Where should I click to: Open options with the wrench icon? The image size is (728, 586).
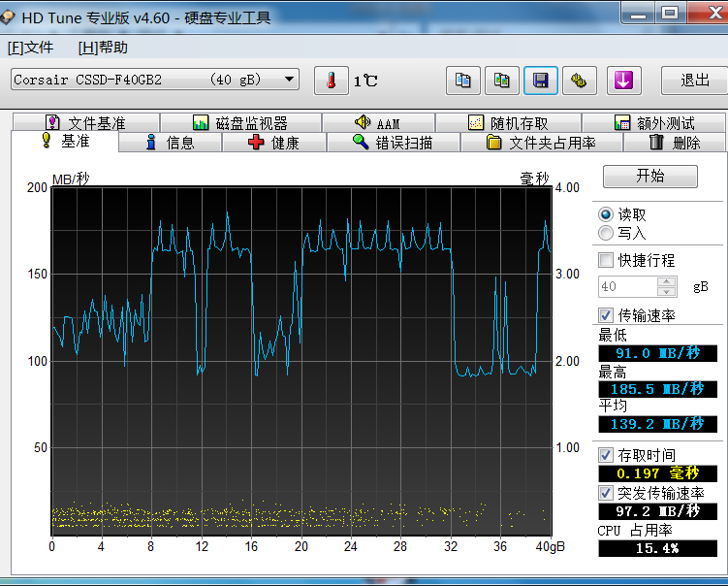pyautogui.click(x=580, y=81)
